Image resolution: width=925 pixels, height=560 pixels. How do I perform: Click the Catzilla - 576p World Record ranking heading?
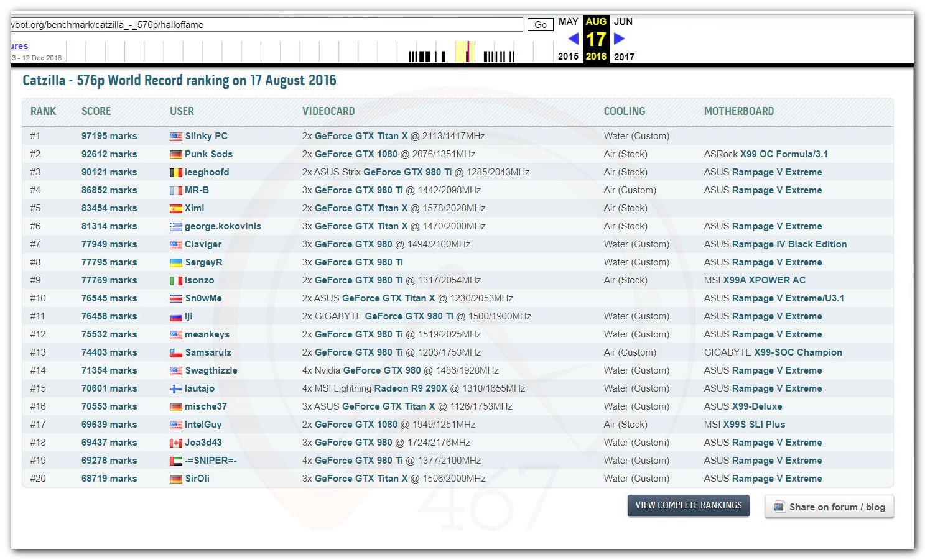click(179, 80)
